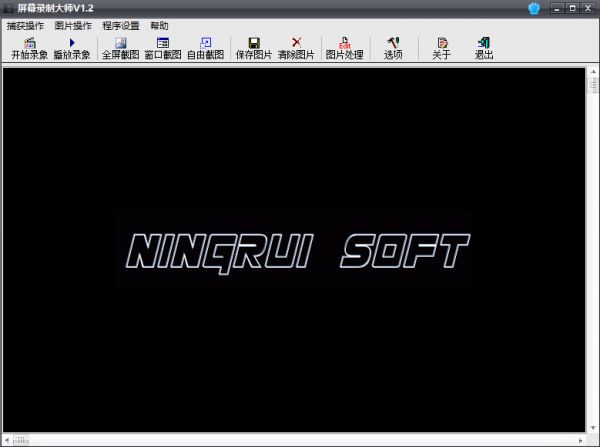600x447 pixels.
Task: Click the vertical scrollbar up arrow
Action: point(593,72)
